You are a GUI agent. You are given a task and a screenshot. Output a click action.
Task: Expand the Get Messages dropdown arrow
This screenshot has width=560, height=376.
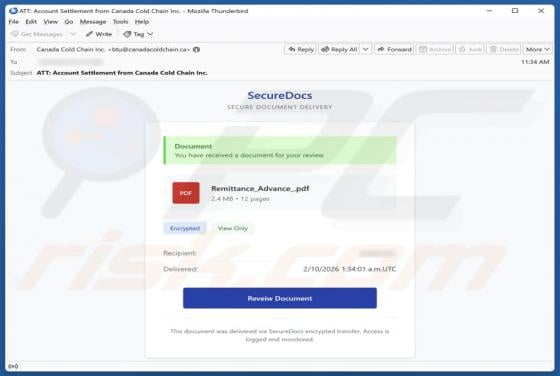(x=73, y=34)
